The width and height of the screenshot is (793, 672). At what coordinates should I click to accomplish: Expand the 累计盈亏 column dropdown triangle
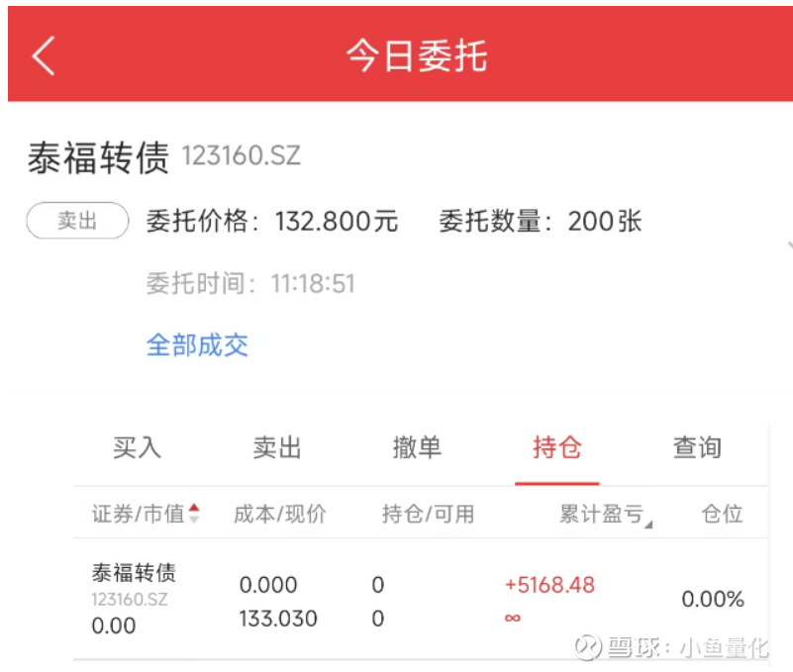[x=648, y=525]
